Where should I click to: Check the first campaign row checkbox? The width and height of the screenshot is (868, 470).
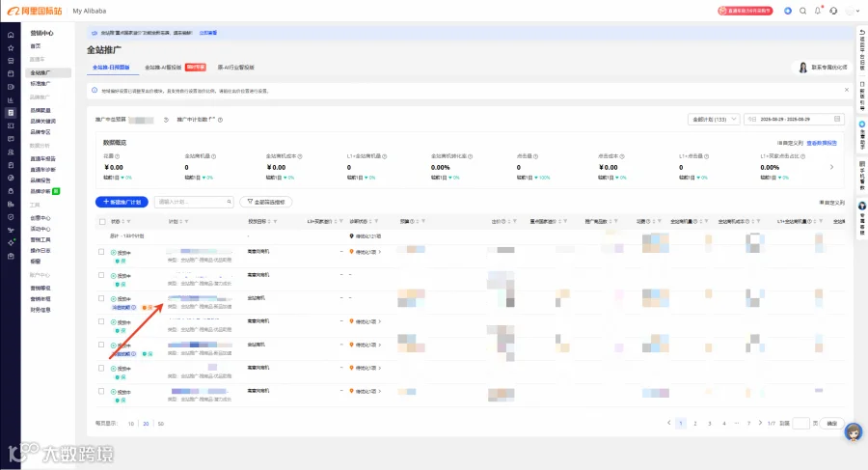tap(101, 252)
